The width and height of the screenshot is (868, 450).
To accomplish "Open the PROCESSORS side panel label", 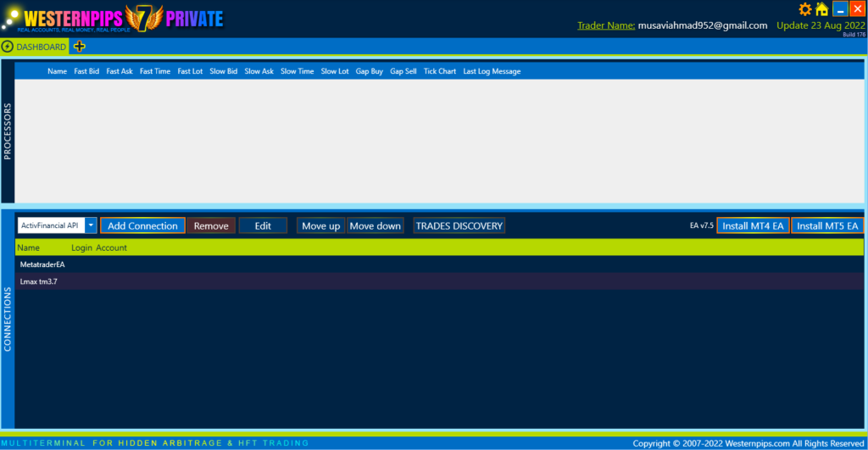I will click(x=7, y=131).
